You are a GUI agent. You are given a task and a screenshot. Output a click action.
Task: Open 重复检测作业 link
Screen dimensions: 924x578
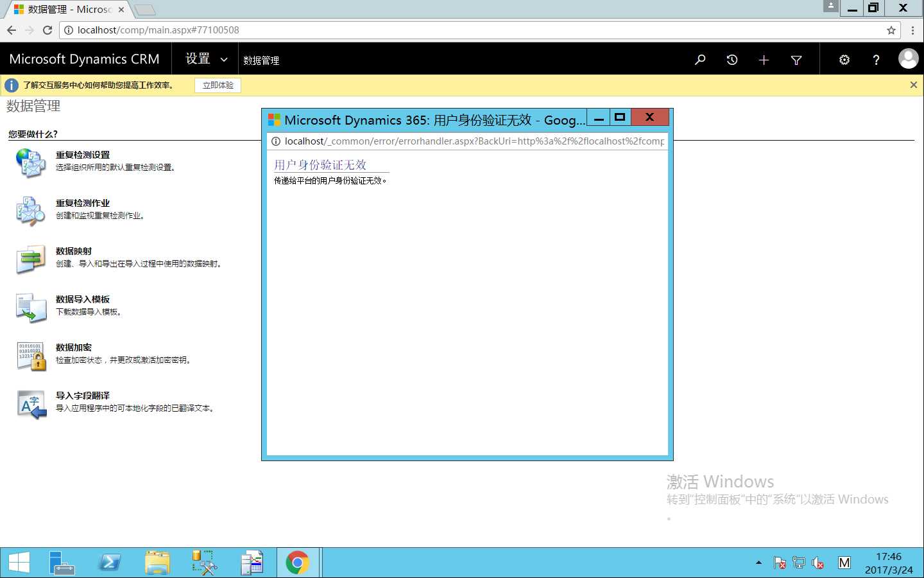click(x=83, y=203)
